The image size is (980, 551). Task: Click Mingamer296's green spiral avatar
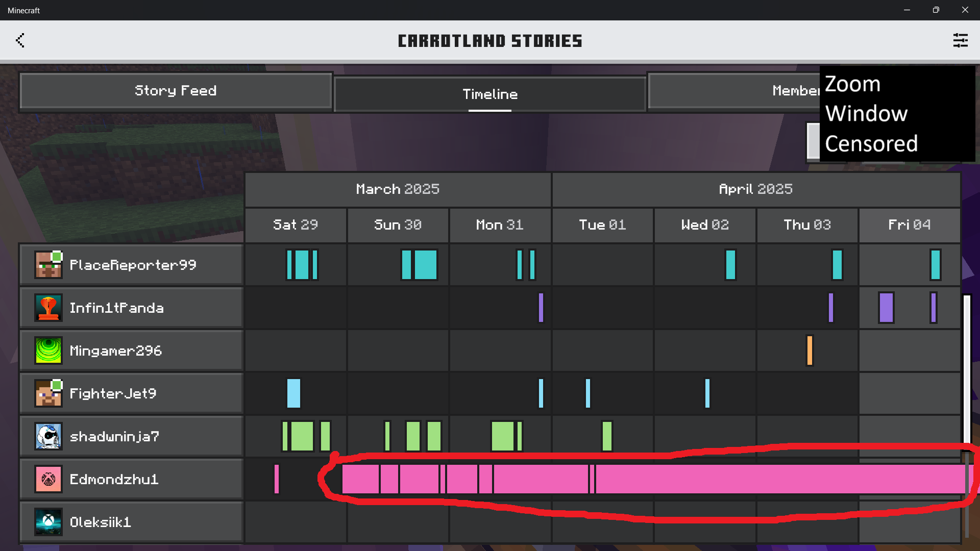[48, 350]
